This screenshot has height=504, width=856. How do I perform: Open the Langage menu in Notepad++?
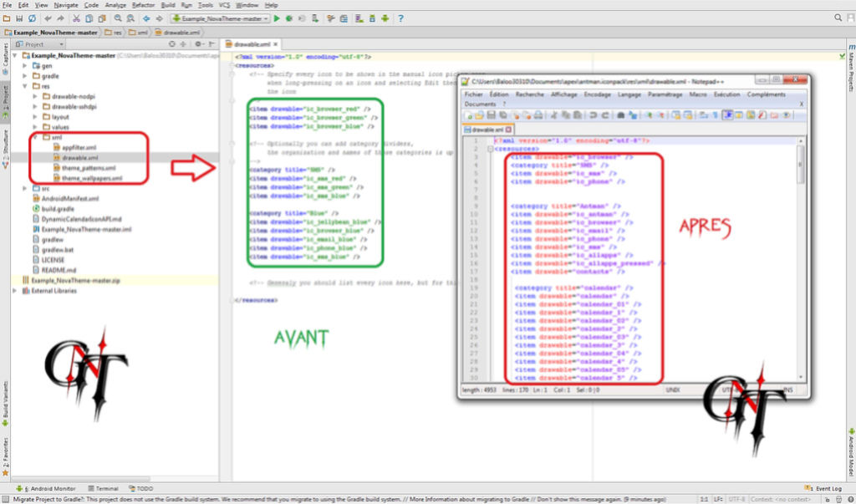[629, 94]
